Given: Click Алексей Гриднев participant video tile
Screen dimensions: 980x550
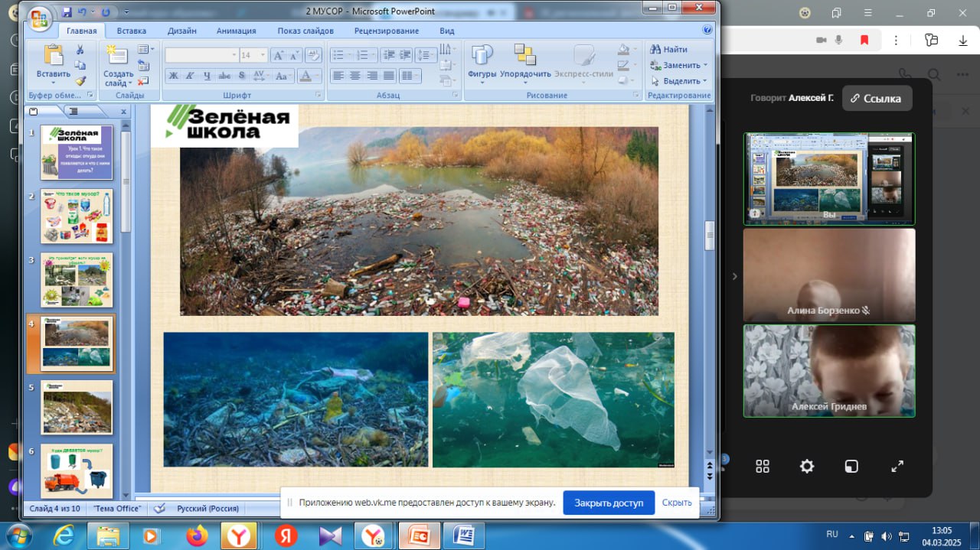Looking at the screenshot, I should click(829, 371).
